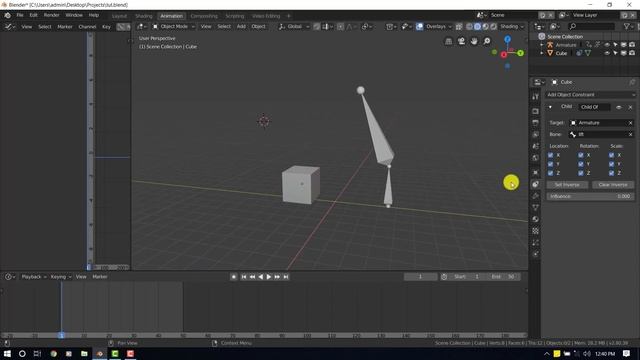640x360 pixels.
Task: Clear the Armature target field
Action: 630,123
